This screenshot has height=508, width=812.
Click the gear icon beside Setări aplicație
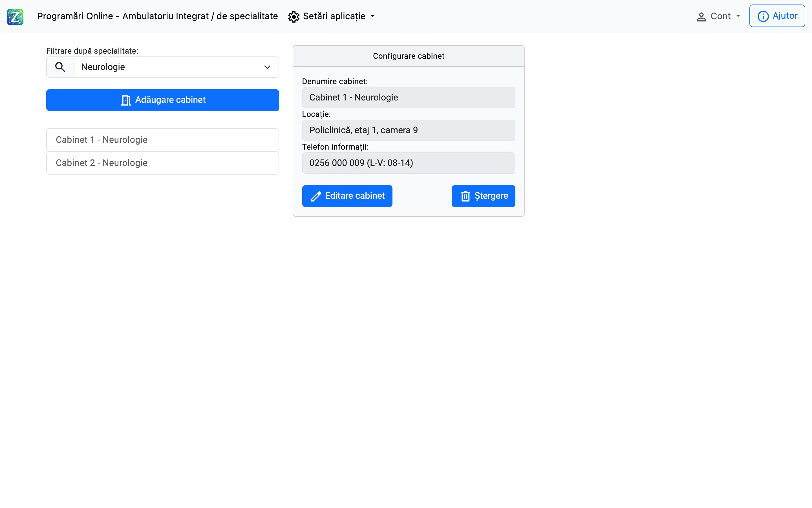(294, 16)
